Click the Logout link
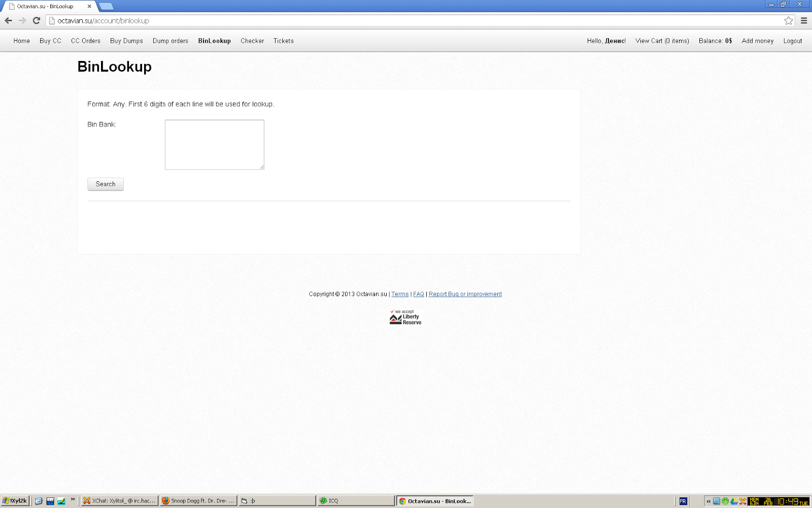 pos(793,41)
